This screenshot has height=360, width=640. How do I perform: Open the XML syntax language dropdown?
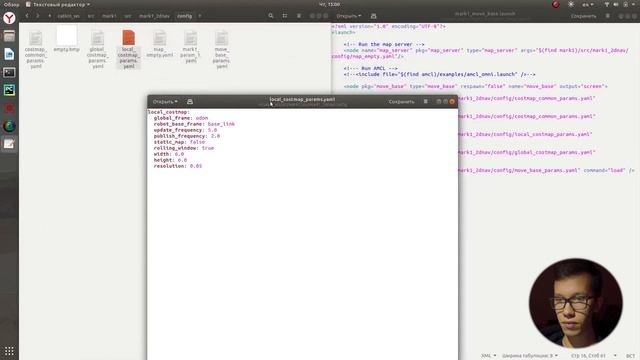tap(489, 356)
